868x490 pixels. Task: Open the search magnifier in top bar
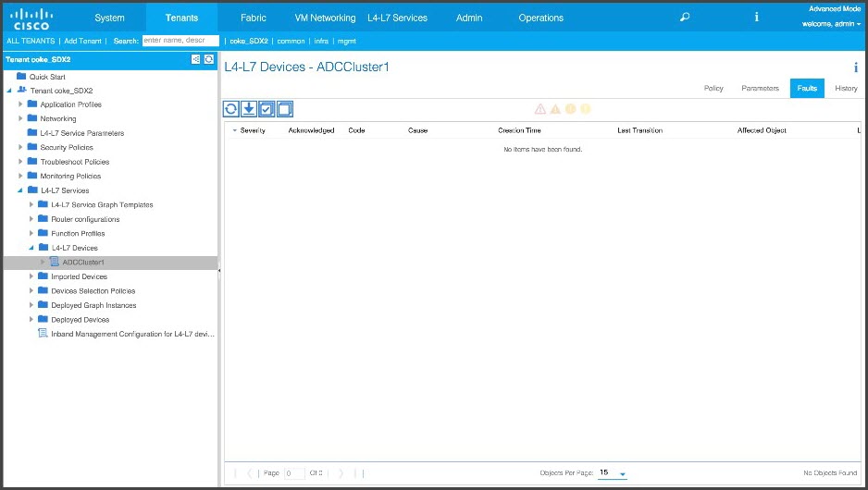pos(685,18)
